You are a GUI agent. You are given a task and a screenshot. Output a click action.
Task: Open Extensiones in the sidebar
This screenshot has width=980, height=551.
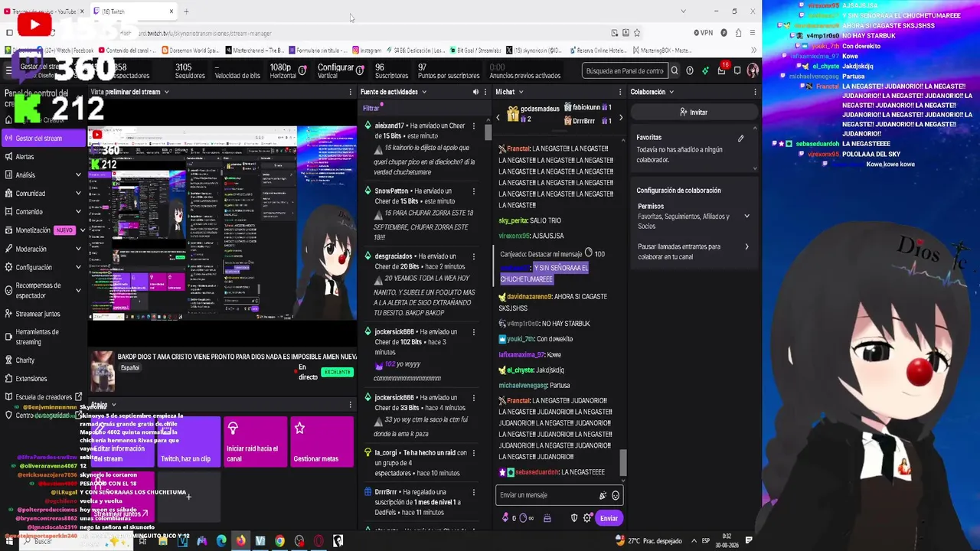coord(43,379)
